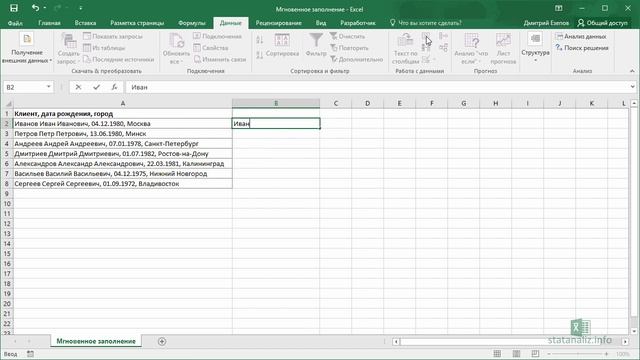The image size is (640, 360).
Task: Confirm the cell entry with the checkmark
Action: point(96,87)
